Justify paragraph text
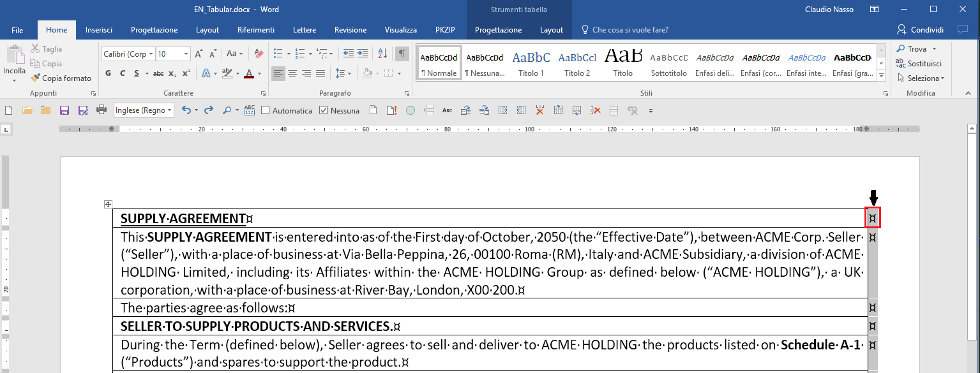The height and width of the screenshot is (373, 980). [x=320, y=73]
